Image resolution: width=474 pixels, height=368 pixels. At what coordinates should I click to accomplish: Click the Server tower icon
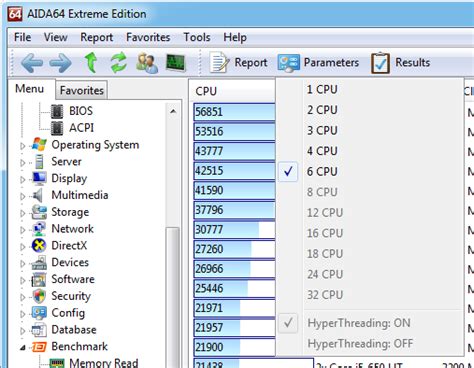[x=39, y=162]
